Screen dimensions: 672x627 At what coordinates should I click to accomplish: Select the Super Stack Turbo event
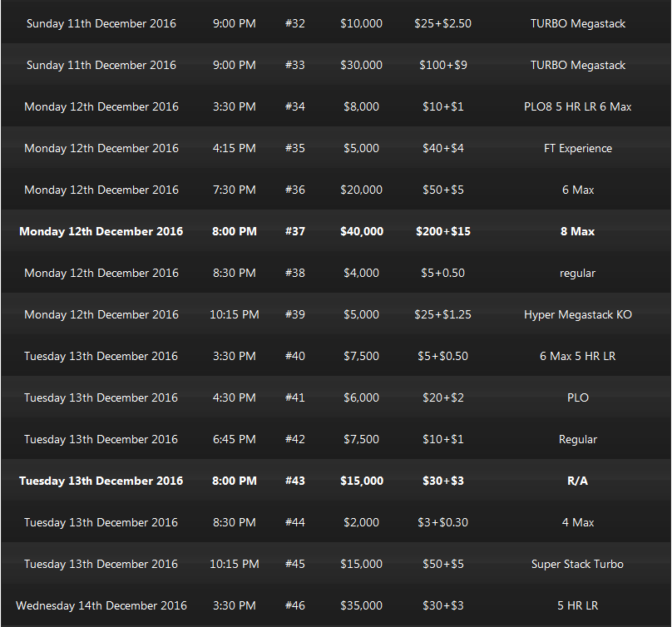[x=577, y=564]
